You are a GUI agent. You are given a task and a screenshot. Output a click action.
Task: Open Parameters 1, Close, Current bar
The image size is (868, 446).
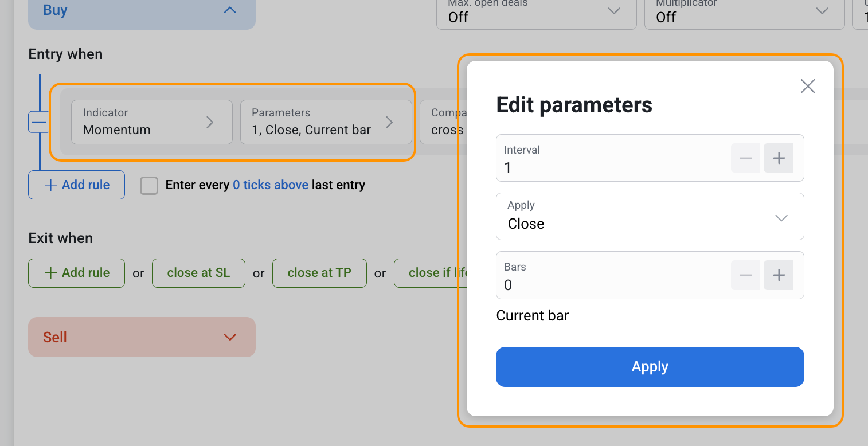click(x=325, y=122)
